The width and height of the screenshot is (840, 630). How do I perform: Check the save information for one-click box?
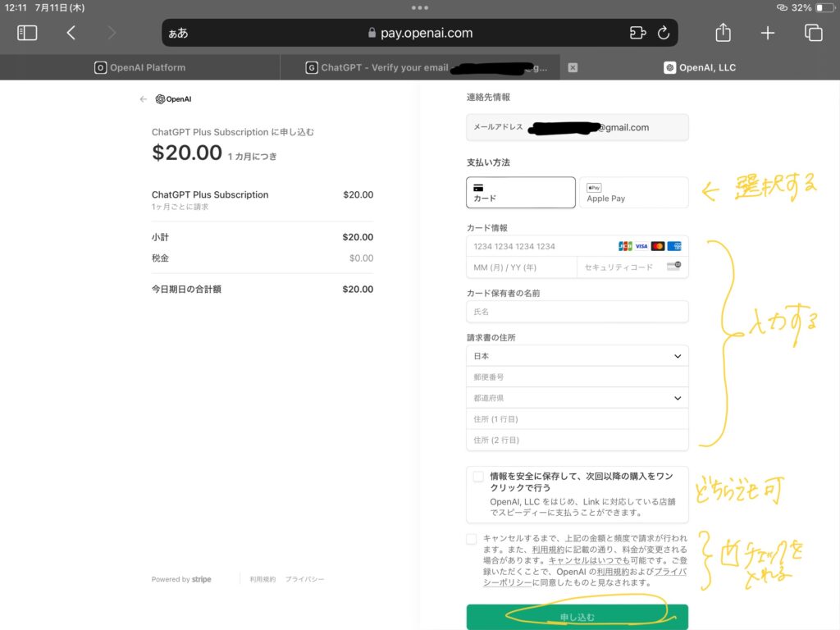478,477
